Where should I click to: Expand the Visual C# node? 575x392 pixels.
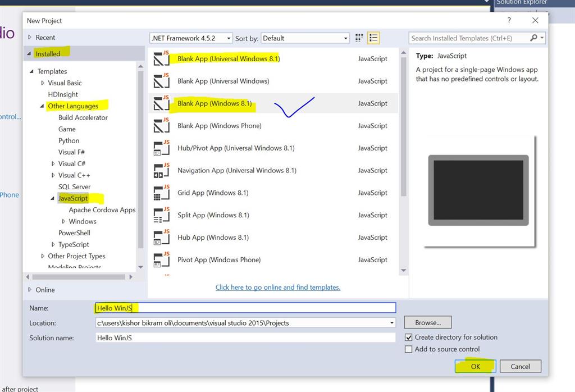pyautogui.click(x=53, y=163)
